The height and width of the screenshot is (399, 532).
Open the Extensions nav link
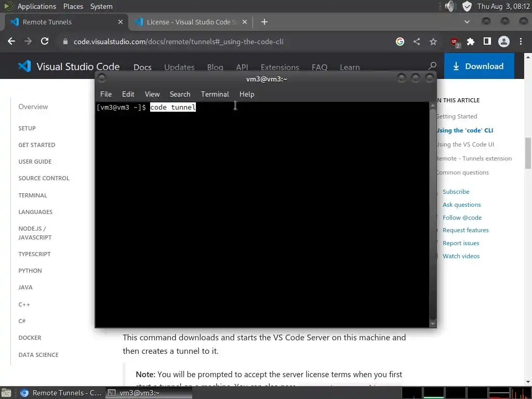point(280,67)
